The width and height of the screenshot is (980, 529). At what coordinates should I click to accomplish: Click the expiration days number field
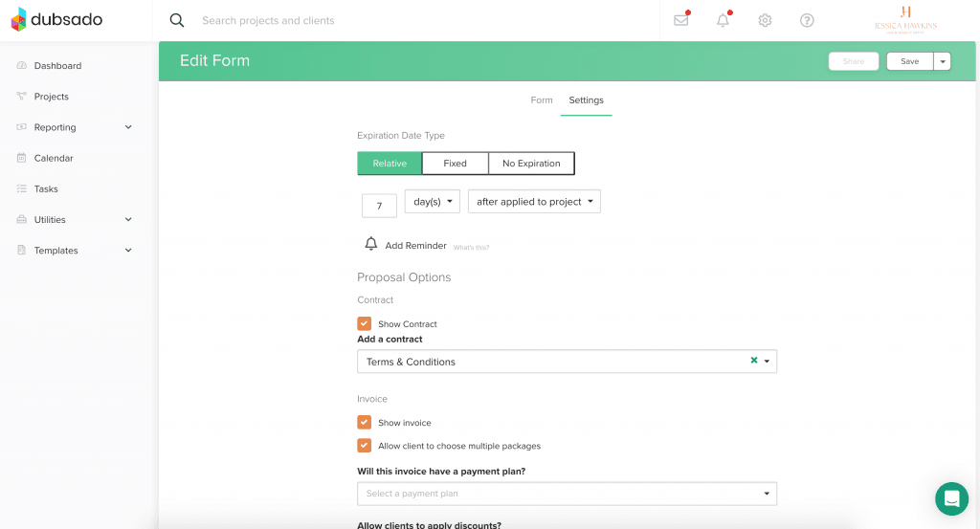[x=379, y=206]
